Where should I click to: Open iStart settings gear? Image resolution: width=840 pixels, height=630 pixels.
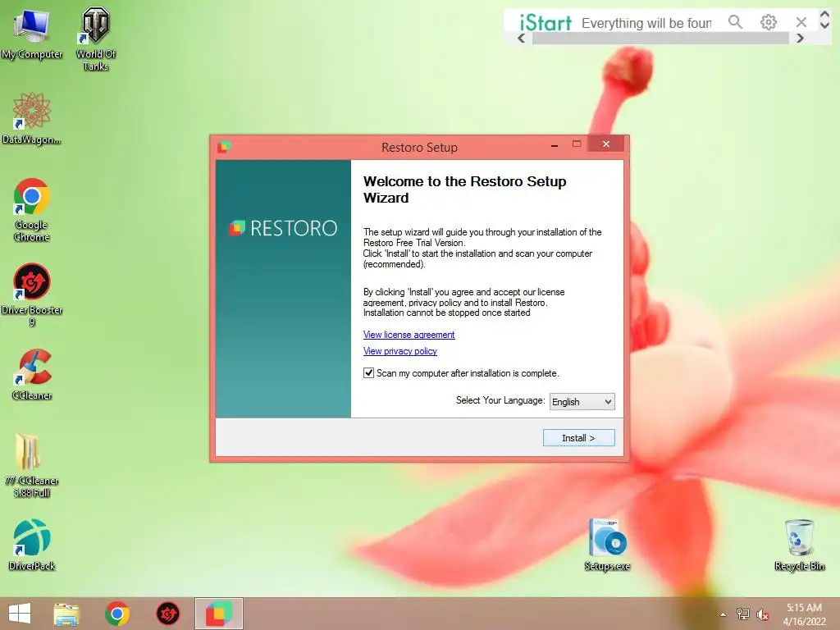[768, 22]
